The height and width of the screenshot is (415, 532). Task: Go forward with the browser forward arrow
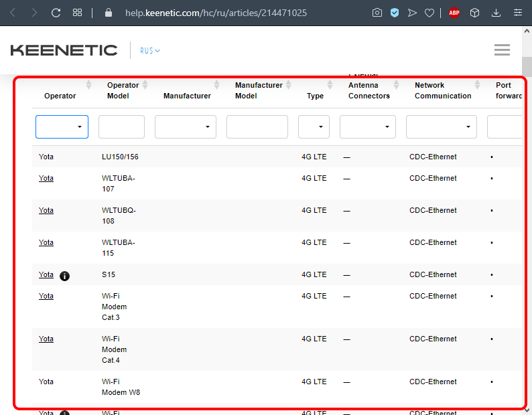coord(34,13)
